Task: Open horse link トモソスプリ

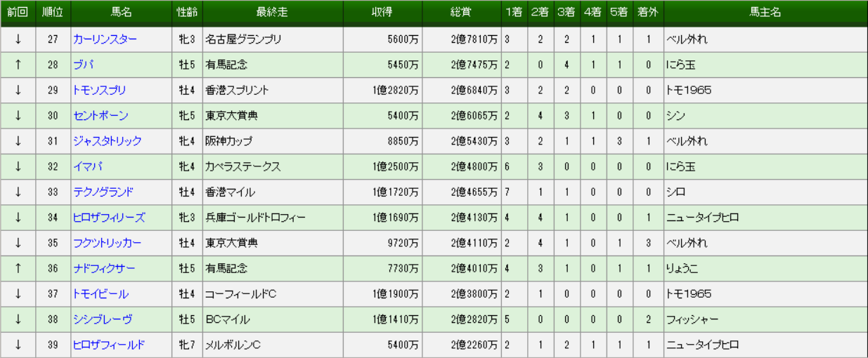Action: [100, 91]
